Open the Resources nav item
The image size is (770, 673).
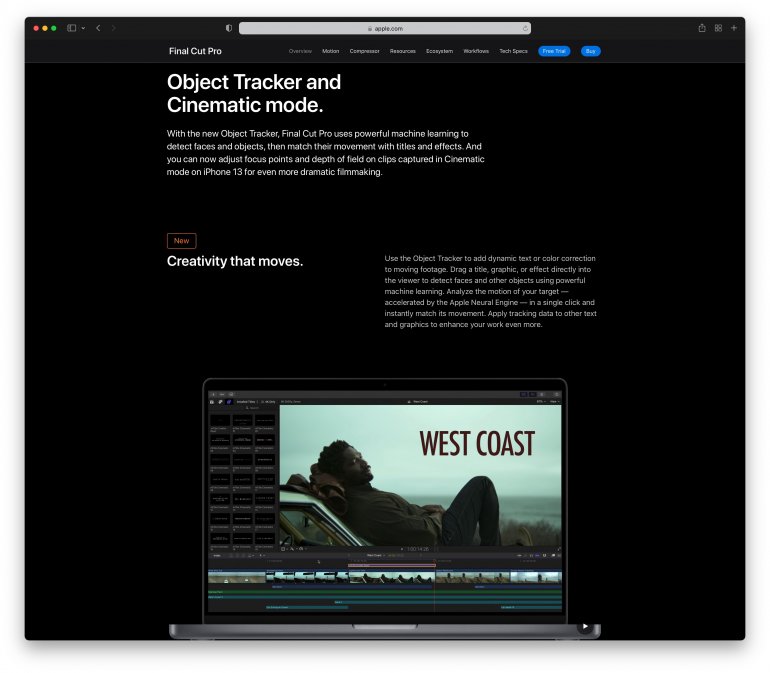[403, 51]
